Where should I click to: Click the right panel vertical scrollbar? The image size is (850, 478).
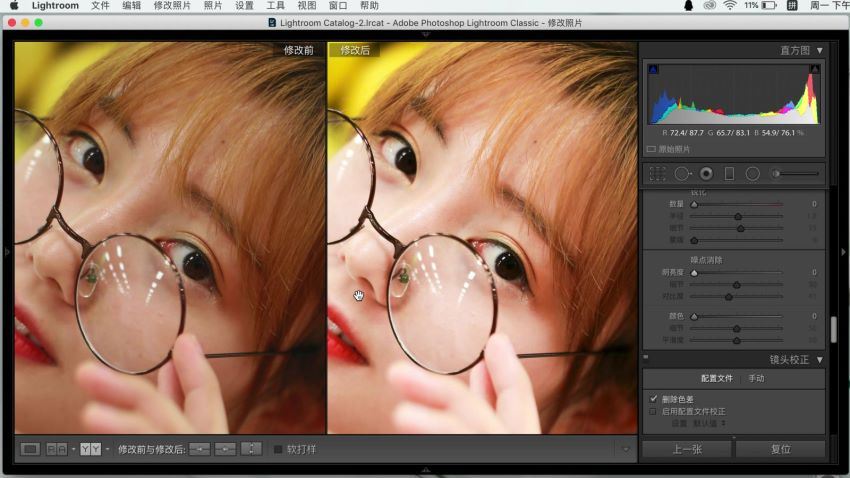pyautogui.click(x=834, y=329)
